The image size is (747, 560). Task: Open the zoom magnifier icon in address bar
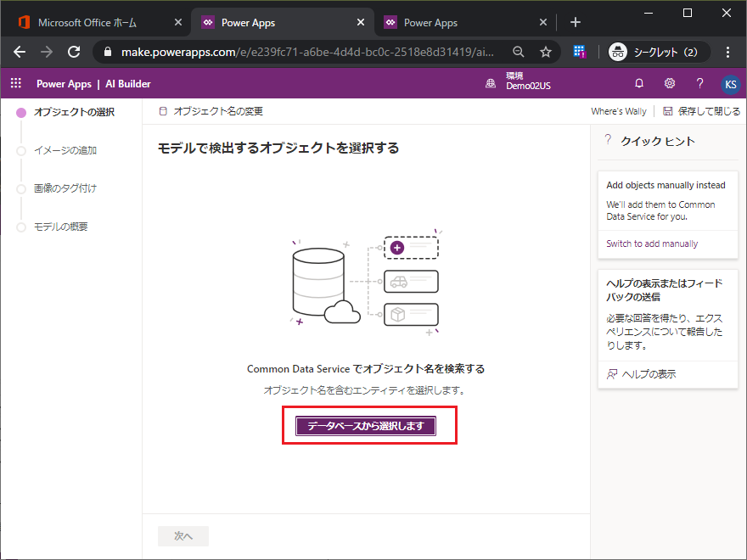coord(519,52)
